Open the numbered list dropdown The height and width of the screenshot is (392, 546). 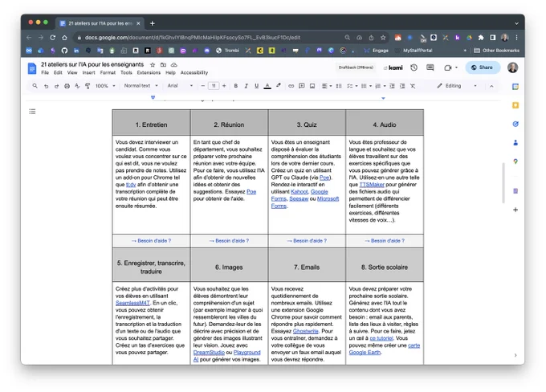pyautogui.click(x=381, y=86)
